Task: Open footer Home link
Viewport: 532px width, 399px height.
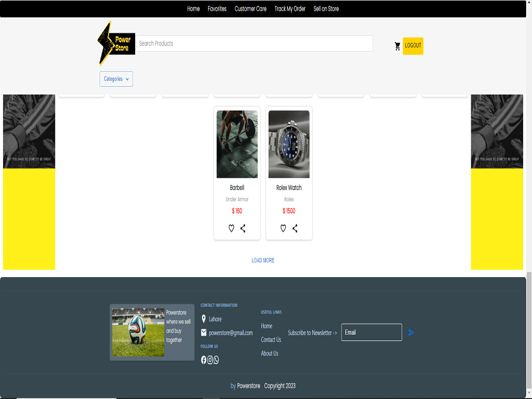Action: pos(267,326)
